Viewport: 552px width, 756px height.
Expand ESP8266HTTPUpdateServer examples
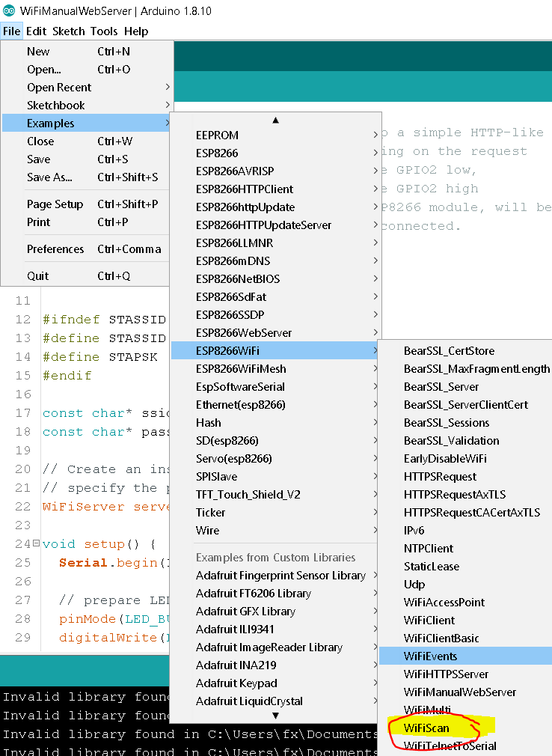click(x=275, y=225)
